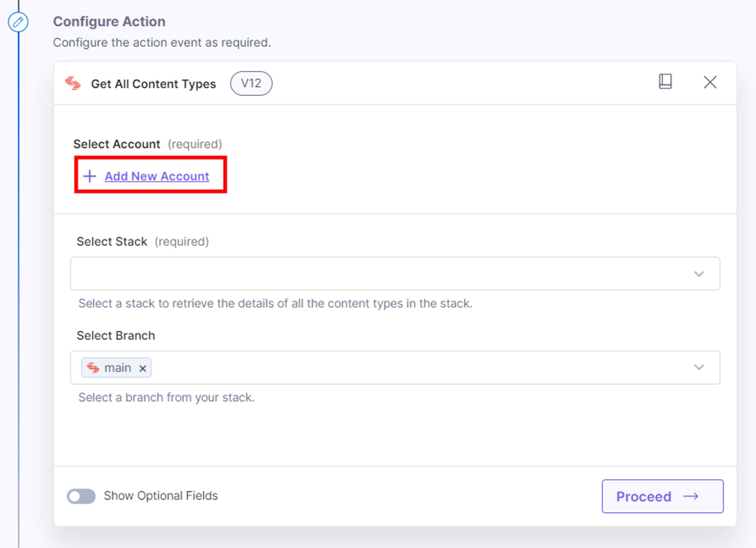
Task: Open the documentation book icon
Action: (x=665, y=82)
